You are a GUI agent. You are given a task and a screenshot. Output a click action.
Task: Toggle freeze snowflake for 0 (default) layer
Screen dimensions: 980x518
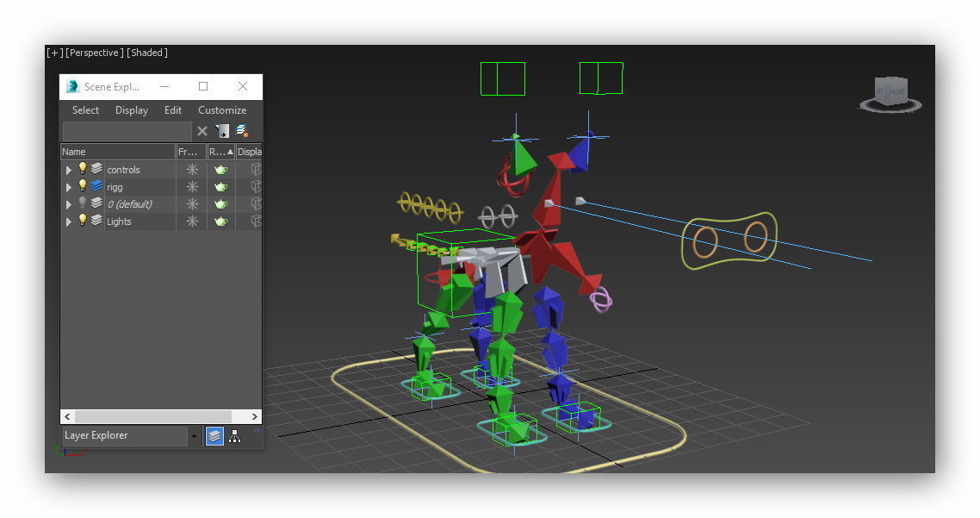[192, 204]
